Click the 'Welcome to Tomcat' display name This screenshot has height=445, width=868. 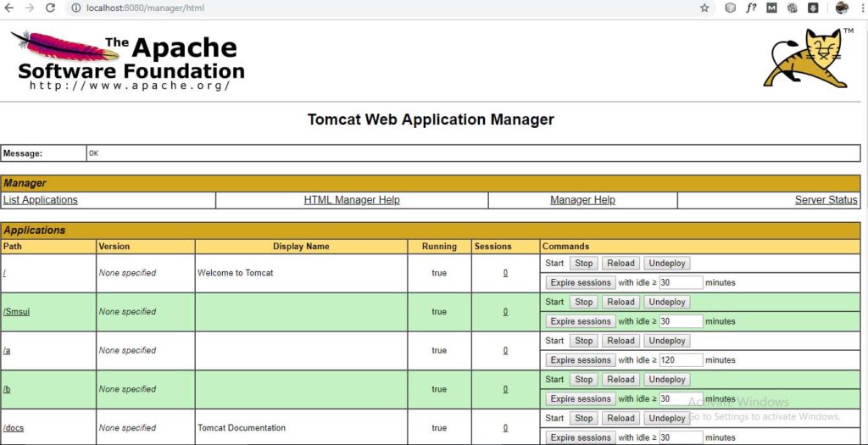pyautogui.click(x=236, y=273)
